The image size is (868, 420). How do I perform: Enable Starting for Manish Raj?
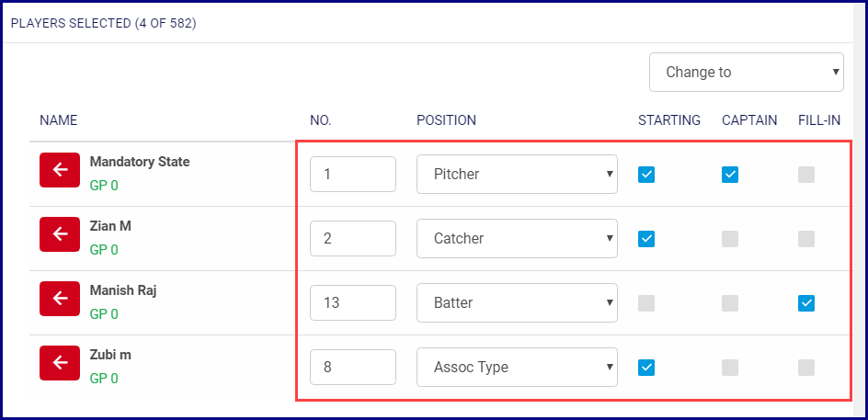coord(646,303)
